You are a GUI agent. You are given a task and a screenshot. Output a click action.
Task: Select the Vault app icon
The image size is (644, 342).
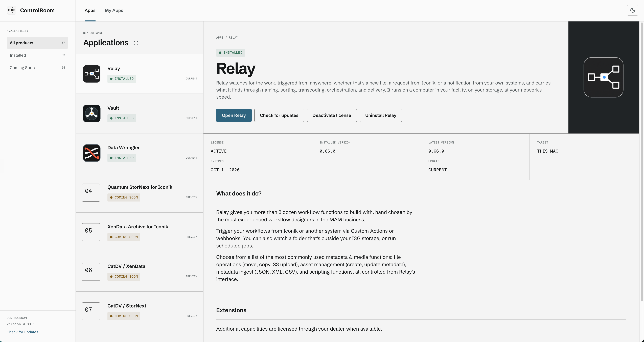[91, 113]
